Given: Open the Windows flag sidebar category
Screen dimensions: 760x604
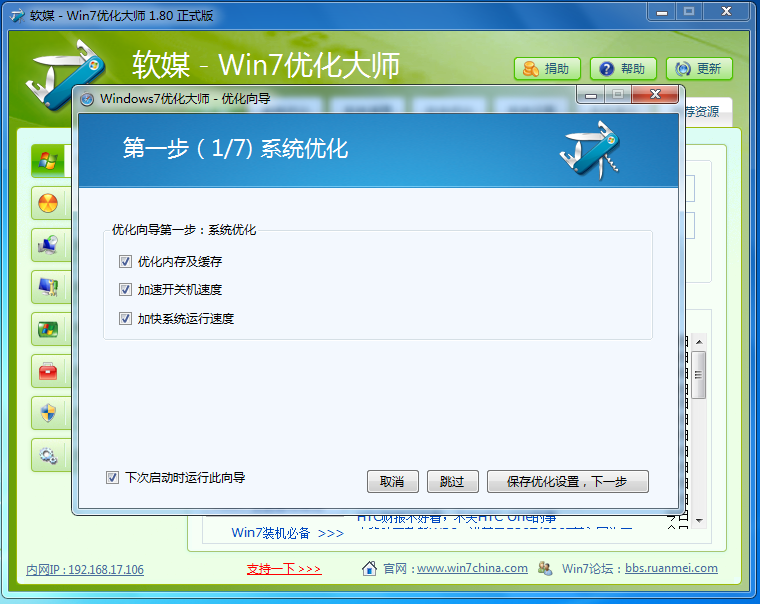Looking at the screenshot, I should 48,161.
